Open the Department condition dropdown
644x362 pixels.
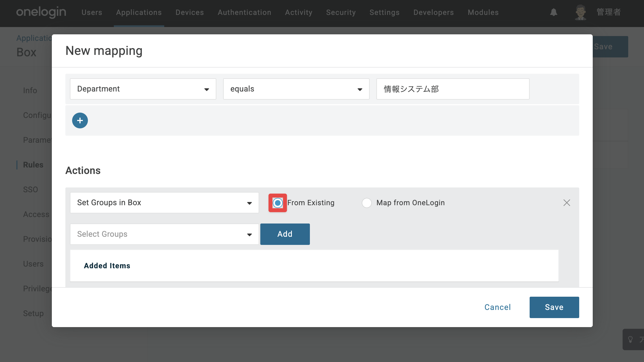[x=143, y=89]
